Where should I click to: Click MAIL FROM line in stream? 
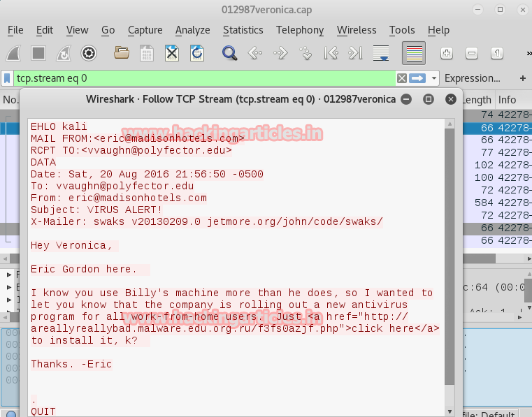click(138, 139)
